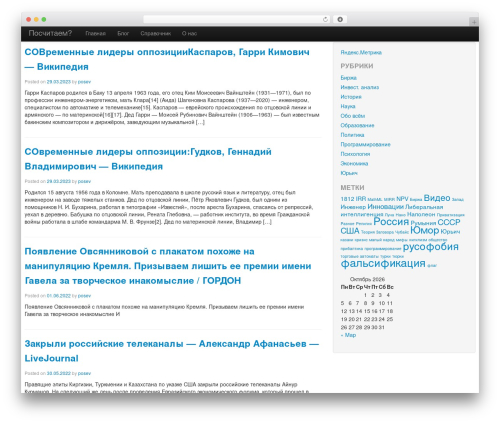The width and height of the screenshot is (500, 423).
Task: Open the Обо всём category
Action: click(x=353, y=116)
